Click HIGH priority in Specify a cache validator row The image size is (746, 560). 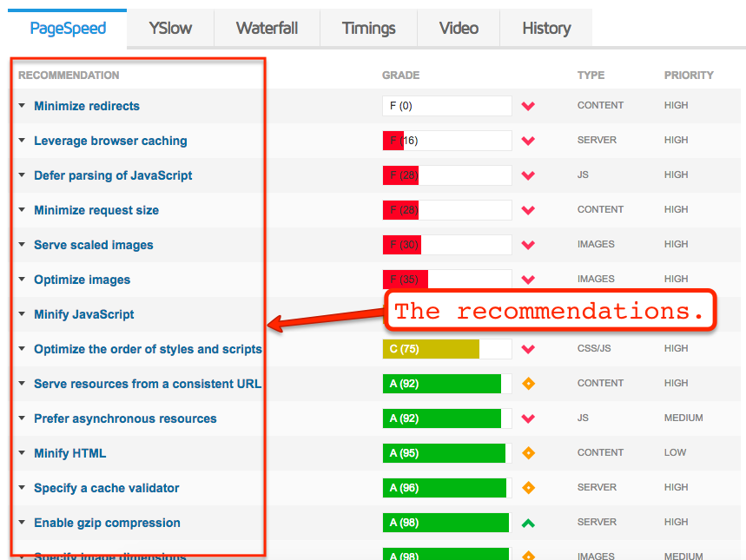click(x=676, y=487)
